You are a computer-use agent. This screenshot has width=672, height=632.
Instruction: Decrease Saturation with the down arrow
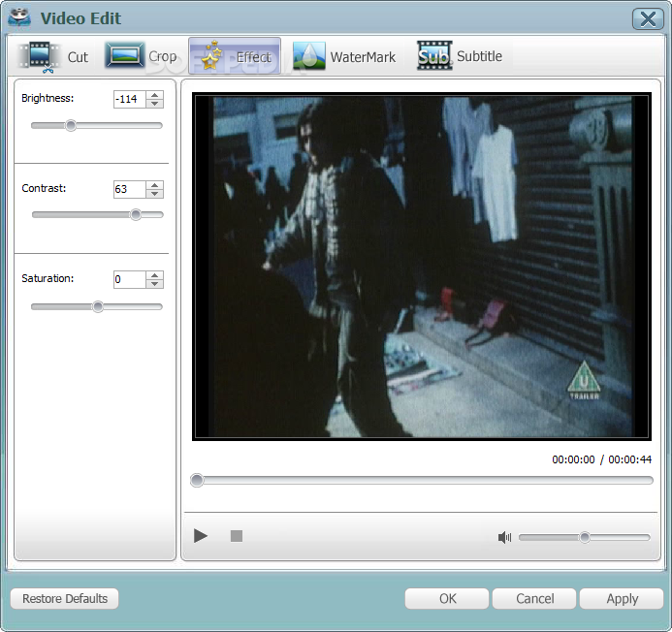pyautogui.click(x=155, y=284)
